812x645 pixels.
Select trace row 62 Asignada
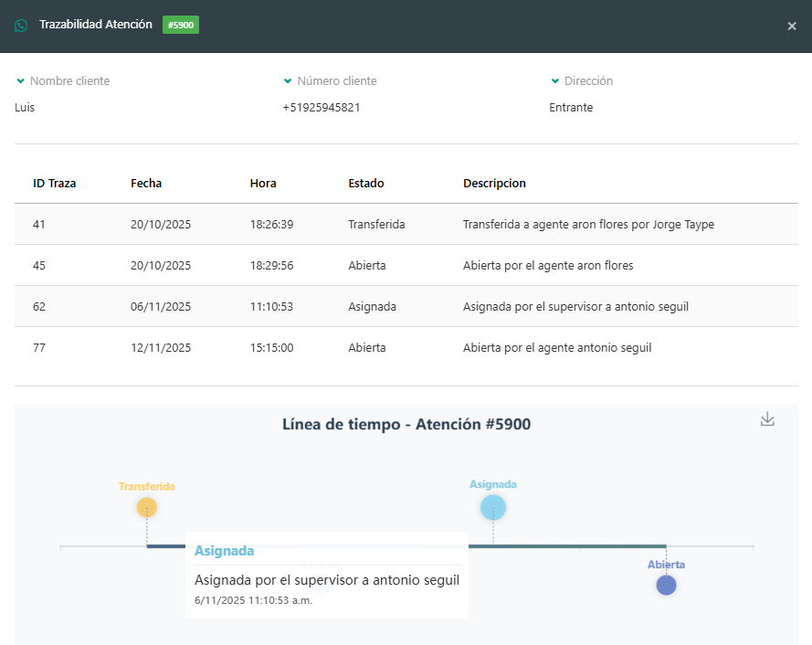coord(406,306)
